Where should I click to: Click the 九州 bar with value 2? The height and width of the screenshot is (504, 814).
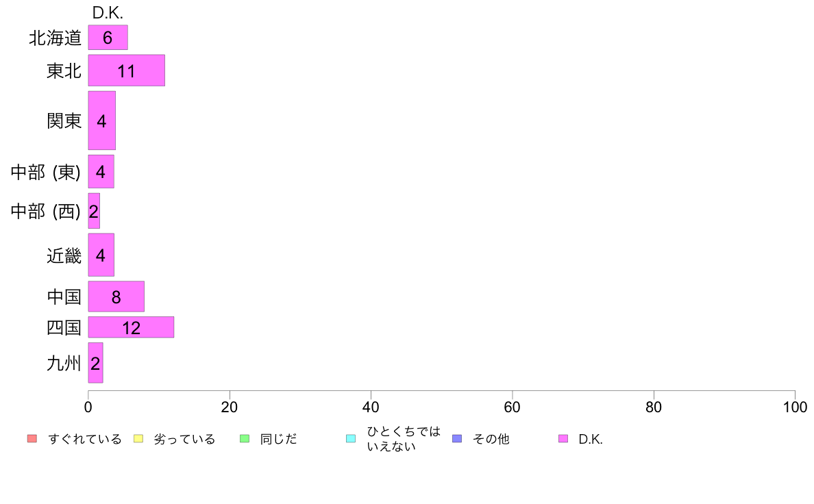[x=95, y=363]
